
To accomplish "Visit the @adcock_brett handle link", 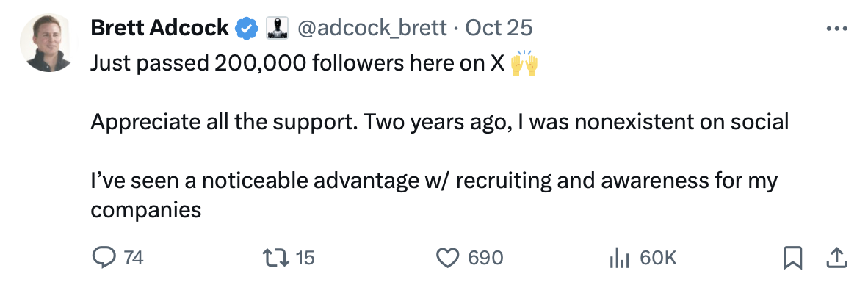I will tap(372, 28).
